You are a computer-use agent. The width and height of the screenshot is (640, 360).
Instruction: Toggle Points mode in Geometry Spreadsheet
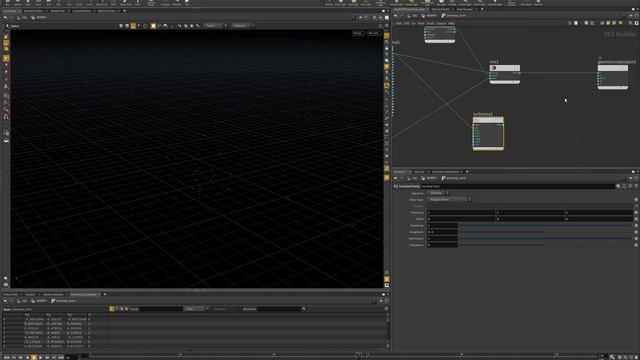(x=111, y=309)
